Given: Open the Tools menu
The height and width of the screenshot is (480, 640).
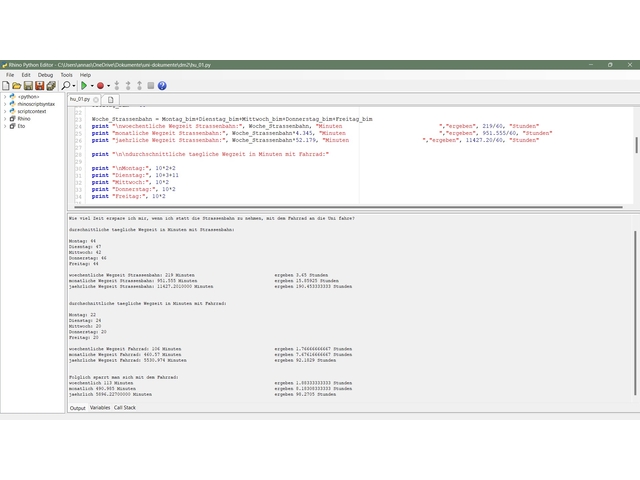Looking at the screenshot, I should pos(67,75).
